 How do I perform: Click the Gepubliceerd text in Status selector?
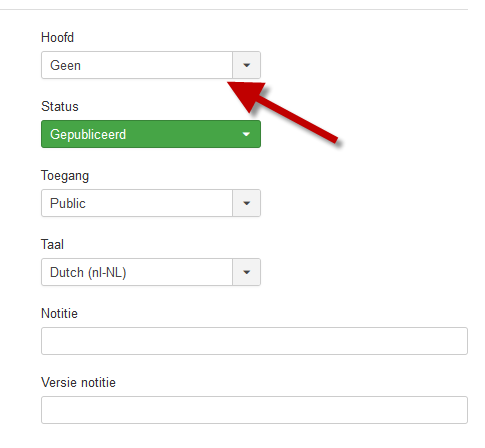[x=88, y=134]
